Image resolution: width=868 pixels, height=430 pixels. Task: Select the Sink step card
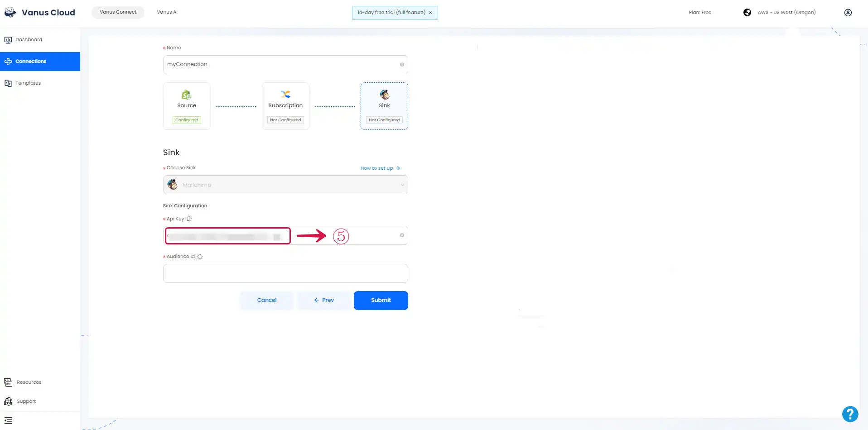(x=384, y=106)
